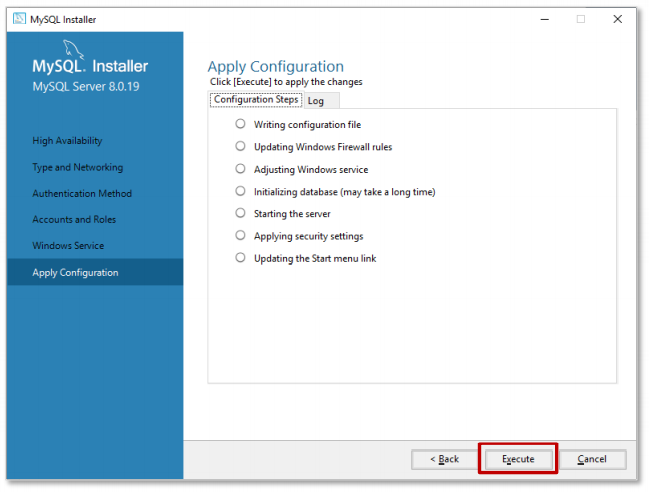This screenshot has width=649, height=492.
Task: Click the 'Applying security settings' text
Action: coord(309,236)
